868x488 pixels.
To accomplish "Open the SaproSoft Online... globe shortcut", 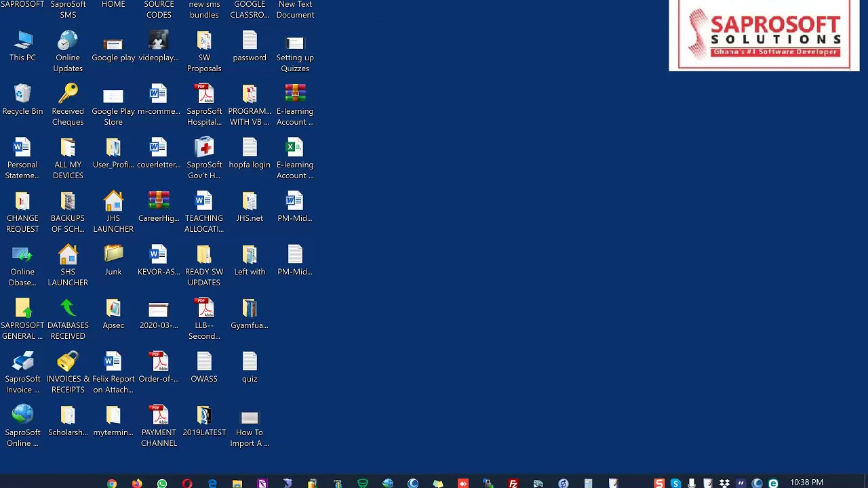I will (x=22, y=427).
